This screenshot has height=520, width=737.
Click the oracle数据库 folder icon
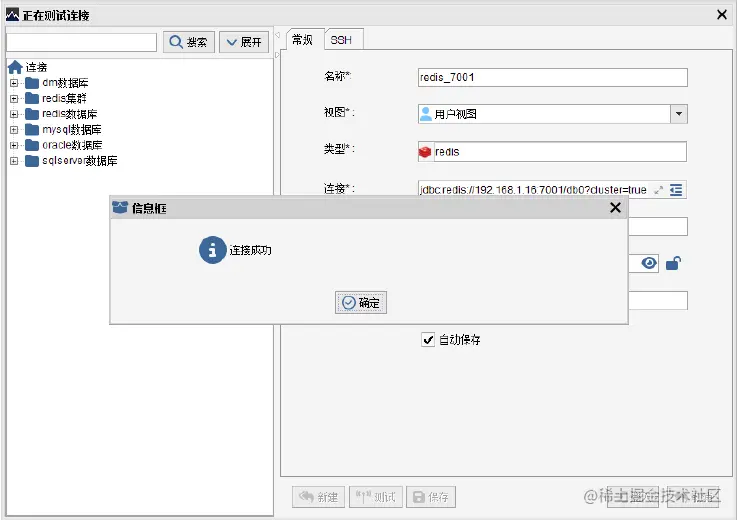pos(32,145)
